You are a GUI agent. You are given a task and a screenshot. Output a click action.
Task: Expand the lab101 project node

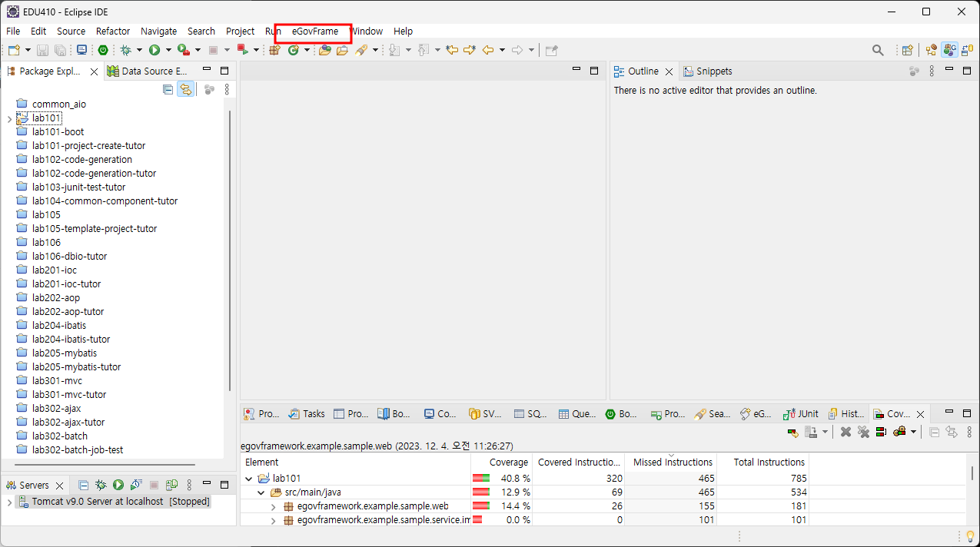coord(9,118)
